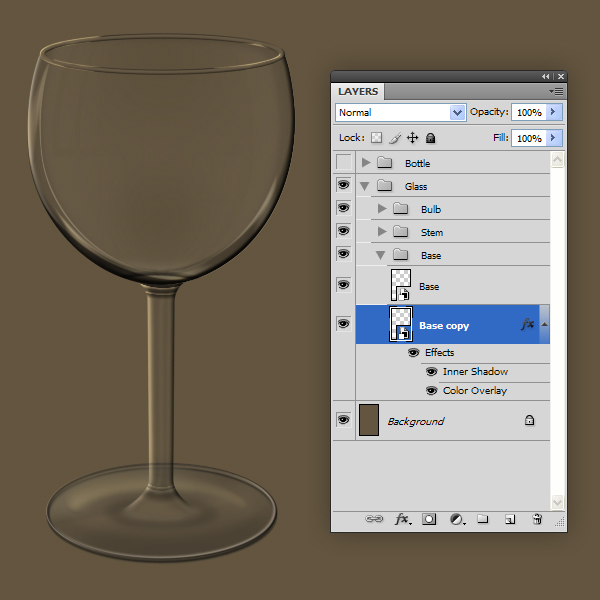
Task: Collapse Base copy layer effects list
Action: click(x=544, y=324)
